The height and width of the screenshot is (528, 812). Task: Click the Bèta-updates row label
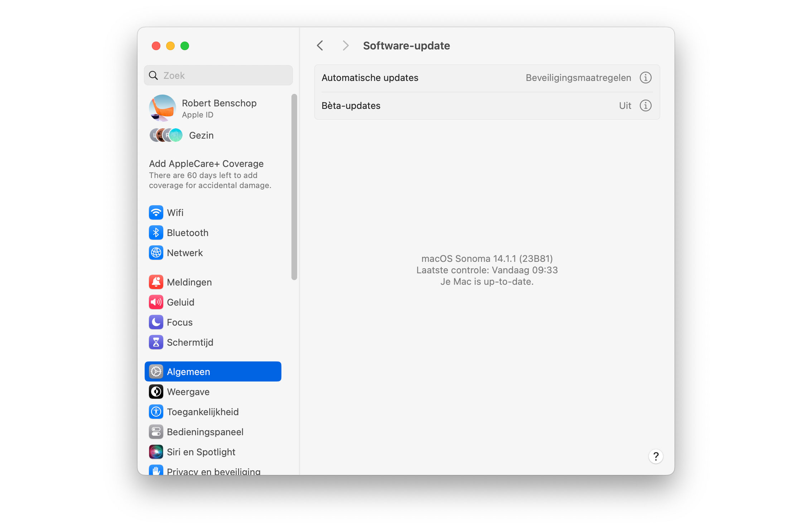(x=351, y=106)
